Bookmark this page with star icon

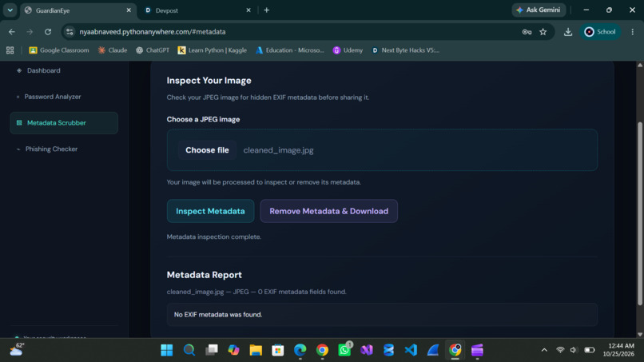543,32
